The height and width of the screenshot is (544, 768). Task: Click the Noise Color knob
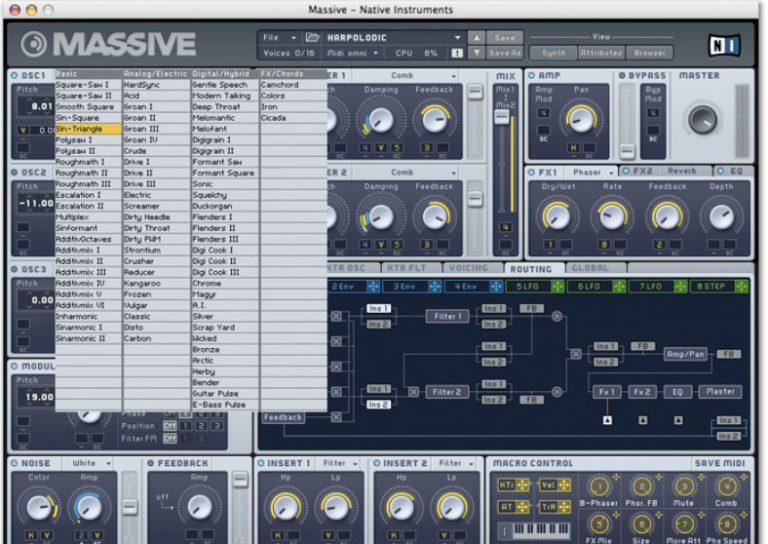click(39, 507)
